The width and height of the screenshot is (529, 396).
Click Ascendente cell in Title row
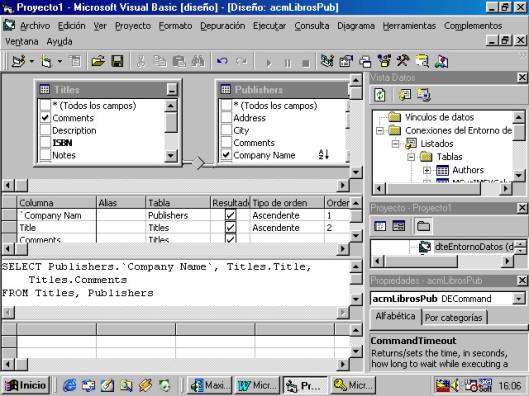(x=287, y=228)
